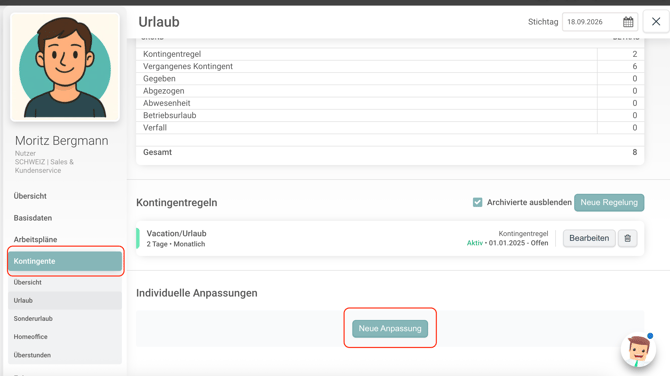
Task: Click the Individuelle Anpassungen heading
Action: [x=197, y=293]
